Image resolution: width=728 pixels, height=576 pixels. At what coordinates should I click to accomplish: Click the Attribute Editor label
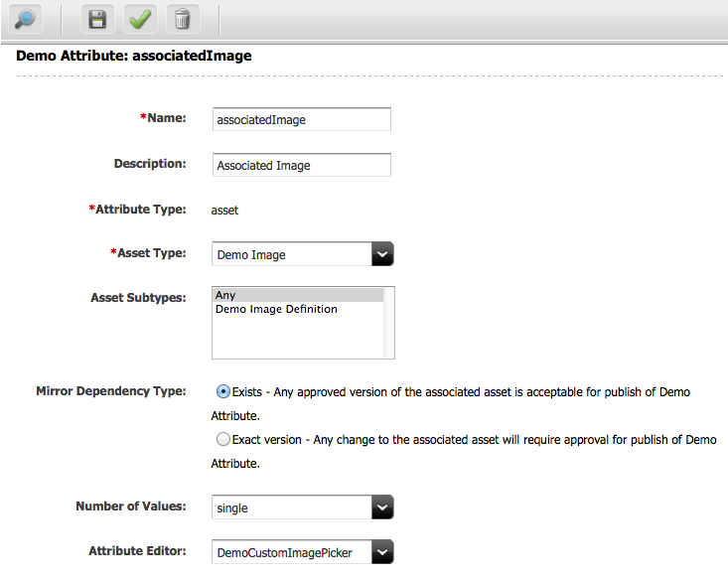tap(137, 550)
